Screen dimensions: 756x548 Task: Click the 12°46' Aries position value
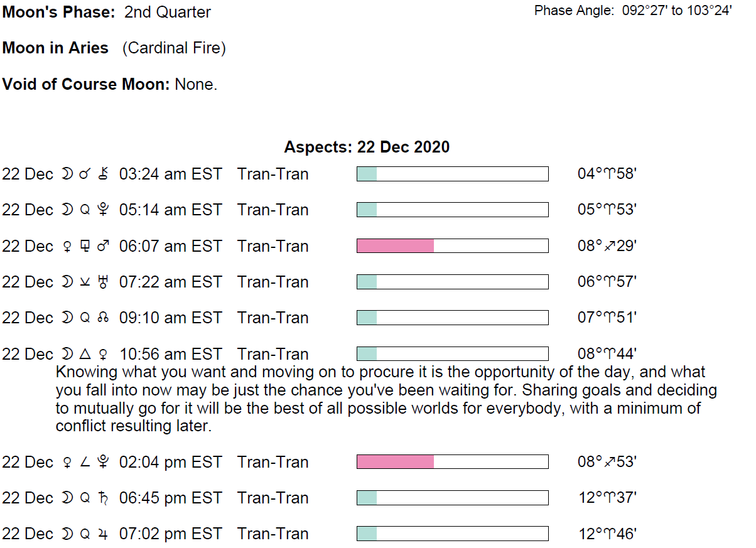click(607, 534)
